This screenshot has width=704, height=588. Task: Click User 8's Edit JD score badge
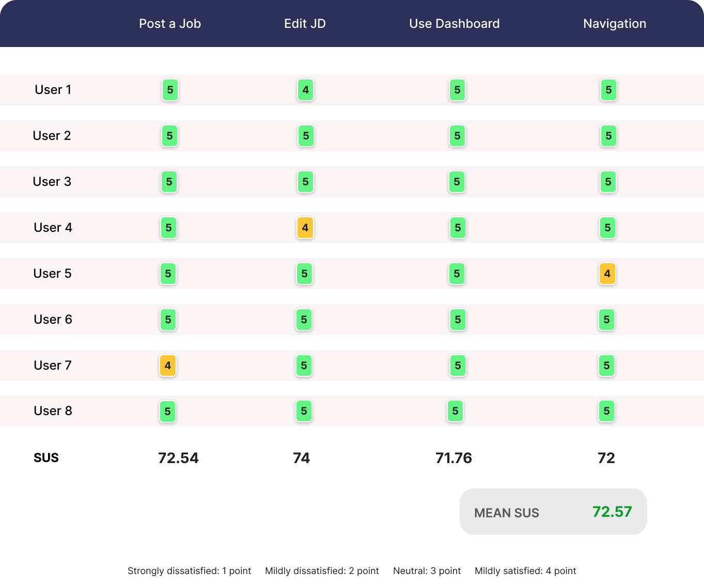304,411
